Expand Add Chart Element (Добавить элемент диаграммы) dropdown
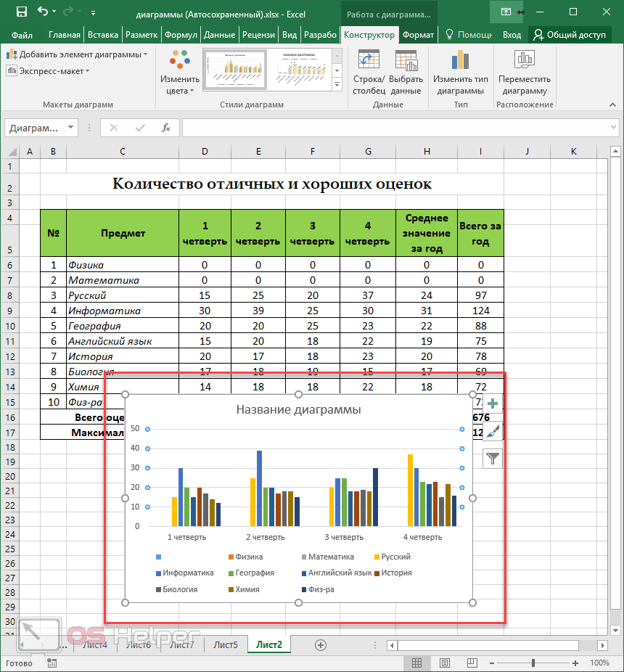The image size is (624, 672). click(76, 54)
